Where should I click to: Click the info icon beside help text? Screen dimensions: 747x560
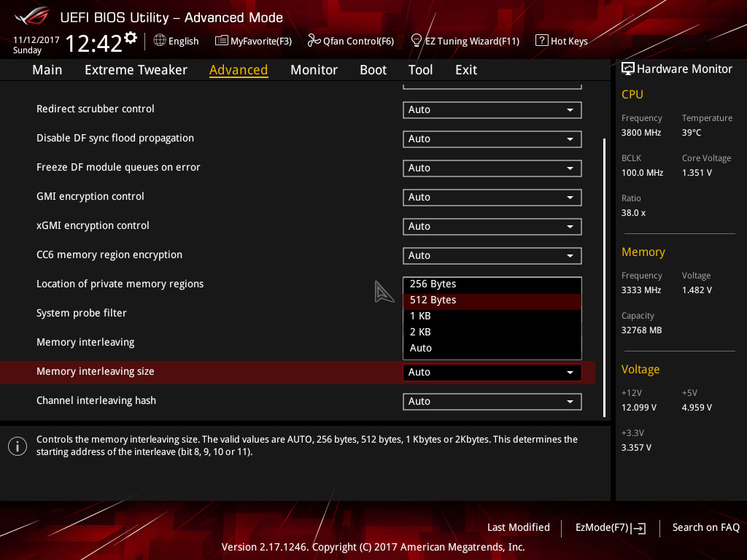pyautogui.click(x=18, y=446)
